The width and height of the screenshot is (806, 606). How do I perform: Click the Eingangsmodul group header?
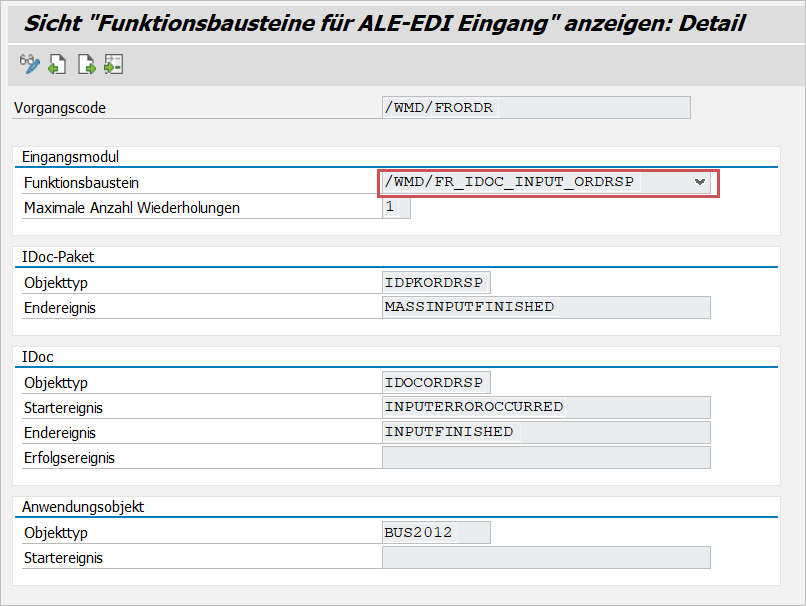tap(71, 157)
